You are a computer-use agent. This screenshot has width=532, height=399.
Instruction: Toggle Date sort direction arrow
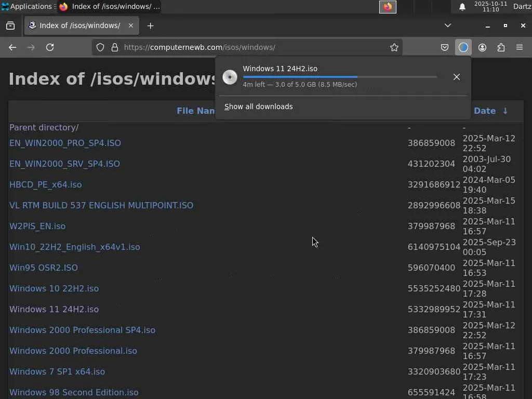[x=505, y=111]
